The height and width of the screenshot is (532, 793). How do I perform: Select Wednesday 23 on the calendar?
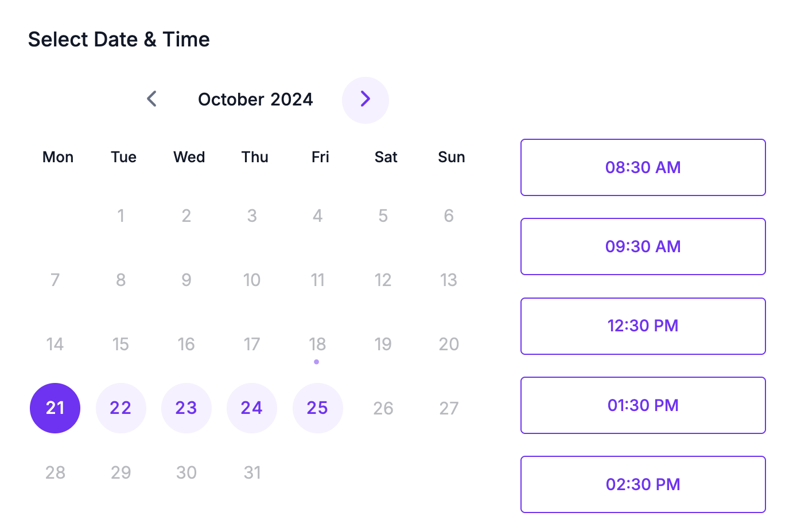pyautogui.click(x=186, y=408)
